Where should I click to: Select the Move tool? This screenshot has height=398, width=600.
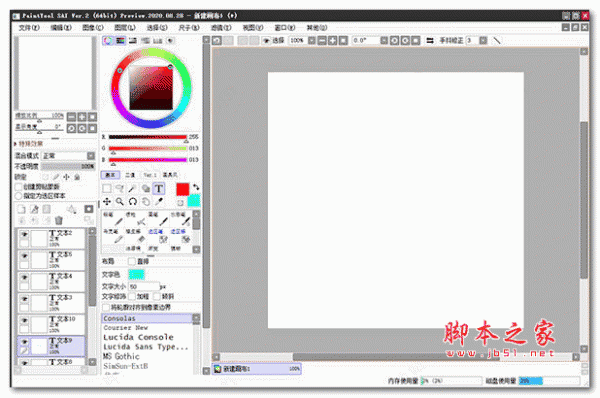click(x=107, y=202)
